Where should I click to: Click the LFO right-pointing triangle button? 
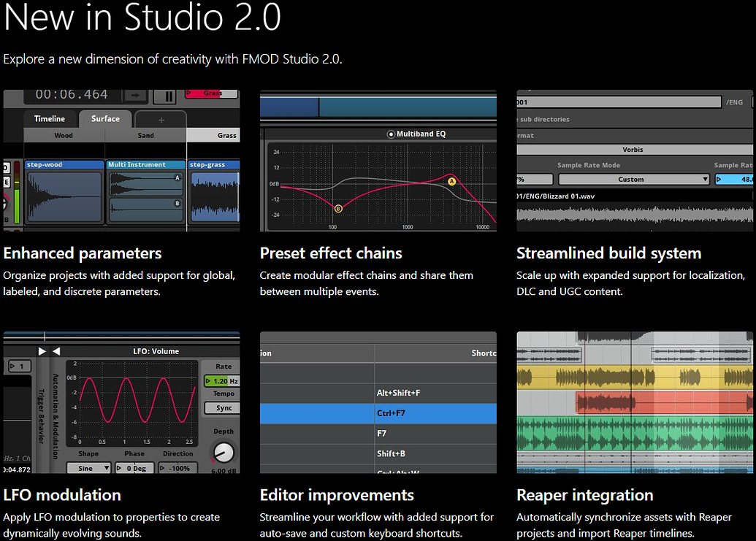pos(42,351)
